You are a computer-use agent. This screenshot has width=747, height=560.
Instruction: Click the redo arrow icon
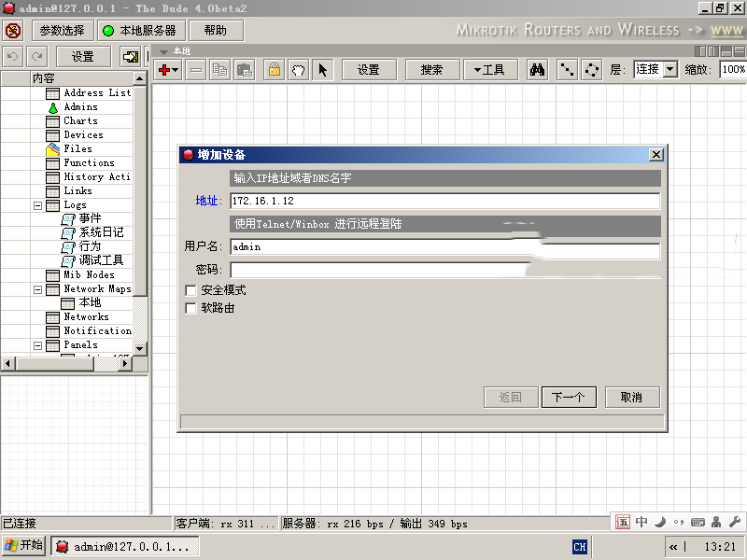pyautogui.click(x=36, y=57)
